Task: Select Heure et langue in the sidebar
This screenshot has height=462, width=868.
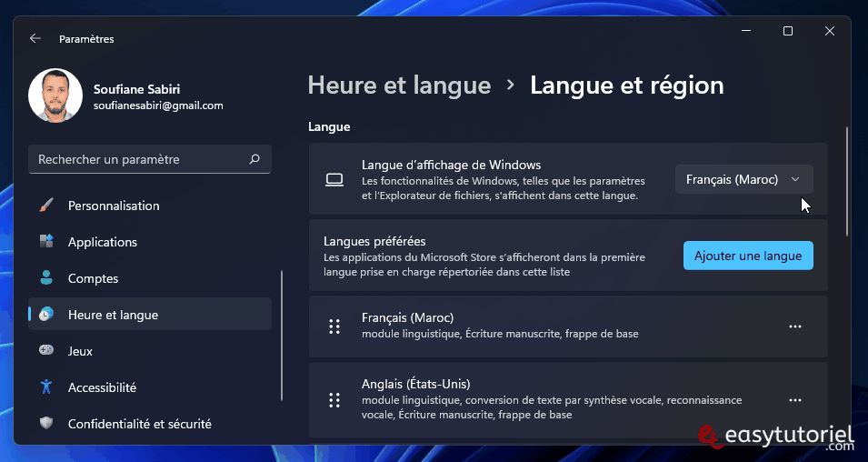Action: click(x=150, y=315)
